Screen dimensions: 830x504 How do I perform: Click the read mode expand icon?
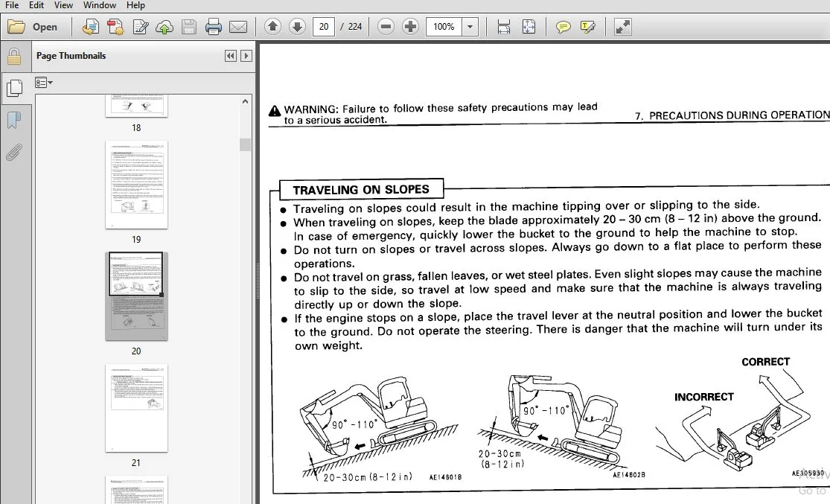[x=622, y=27]
